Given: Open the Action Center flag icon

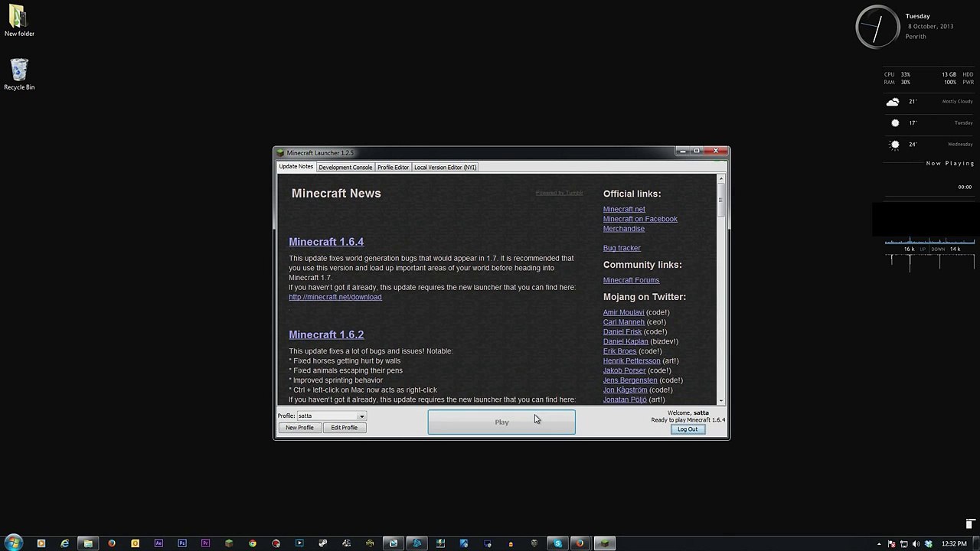Looking at the screenshot, I should [x=891, y=543].
